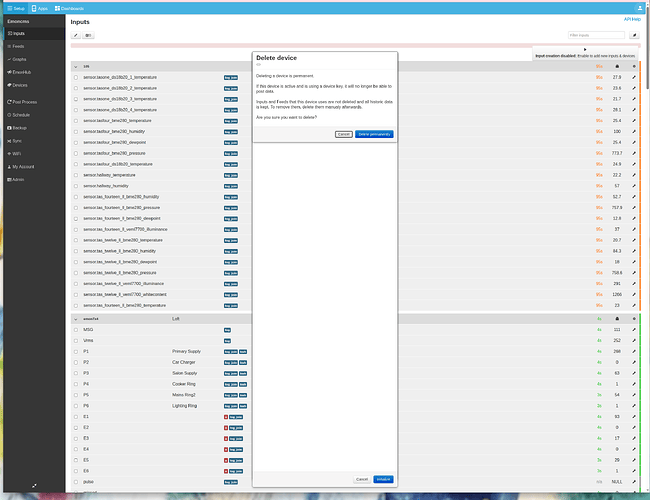Click the device key lock icon in first group header
Image resolution: width=650 pixels, height=500 pixels.
tap(617, 66)
